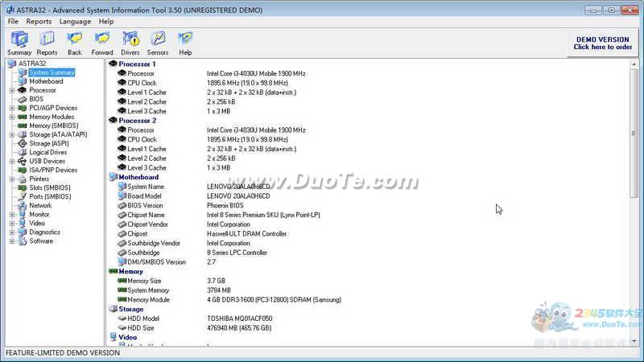The image size is (644, 362).
Task: Open the Drivers toolbar icon
Action: 130,43
